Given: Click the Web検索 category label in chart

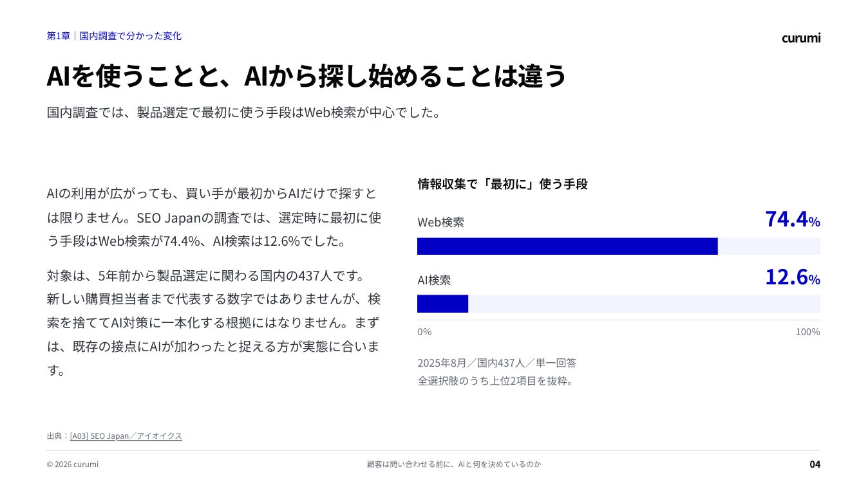Looking at the screenshot, I should [x=440, y=222].
